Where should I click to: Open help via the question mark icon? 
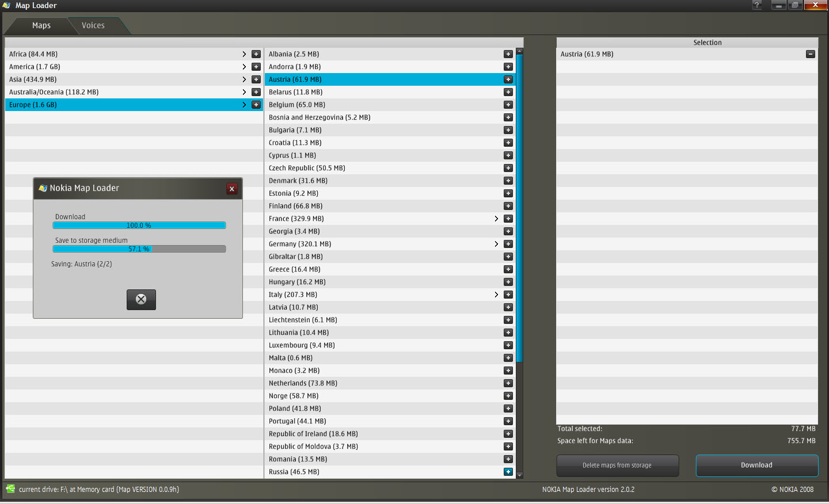pyautogui.click(x=757, y=5)
